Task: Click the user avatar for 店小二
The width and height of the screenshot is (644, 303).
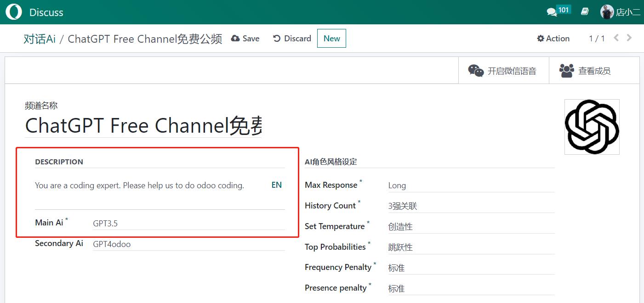Action: [x=607, y=12]
